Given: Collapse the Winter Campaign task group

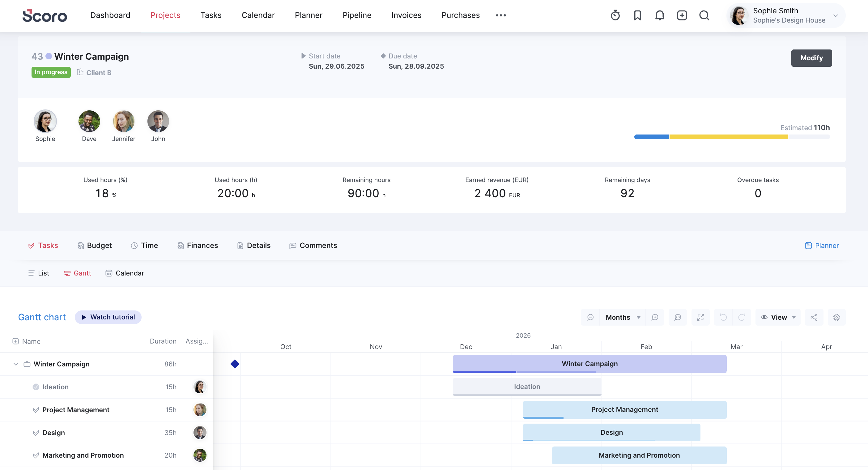Looking at the screenshot, I should pyautogui.click(x=15, y=364).
